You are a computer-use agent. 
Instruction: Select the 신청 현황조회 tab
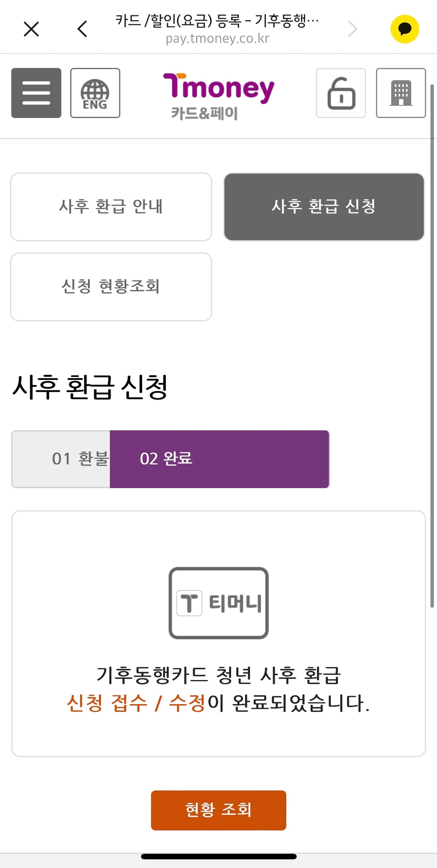tap(111, 287)
